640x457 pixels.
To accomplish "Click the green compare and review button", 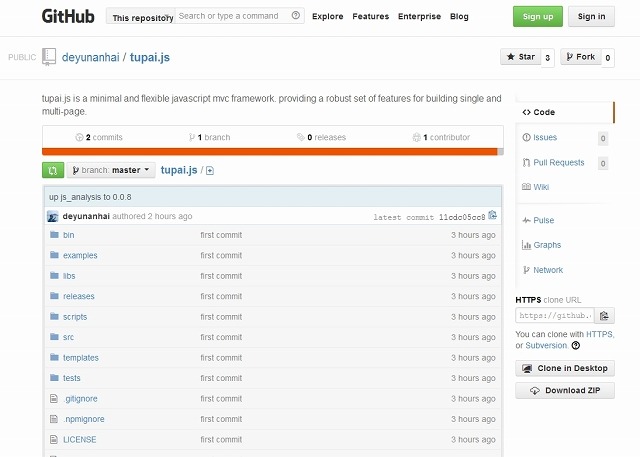I will coord(53,170).
